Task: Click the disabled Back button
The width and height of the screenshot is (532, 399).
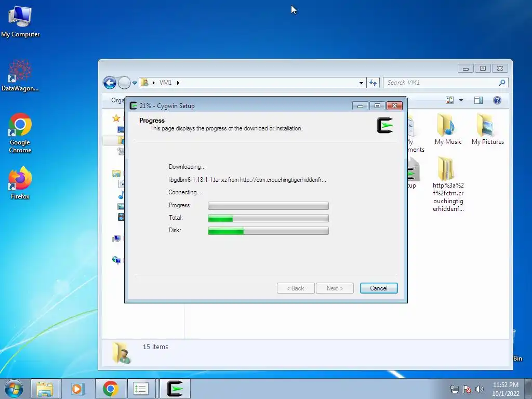Action: point(296,288)
